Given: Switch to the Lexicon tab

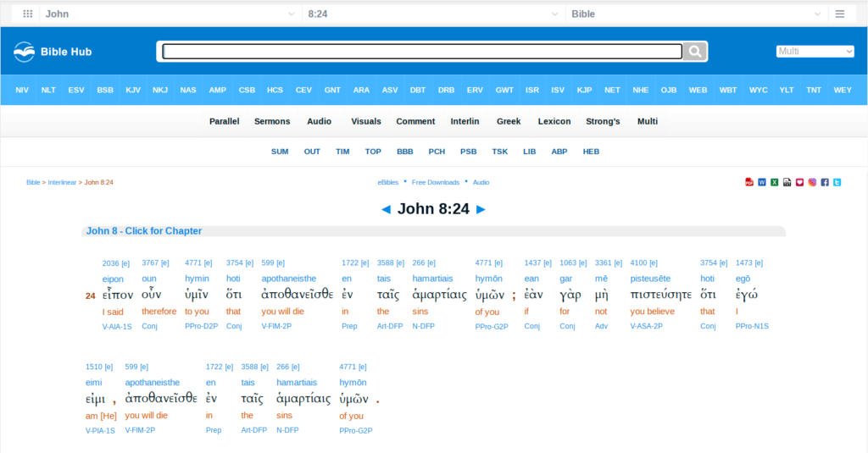Looking at the screenshot, I should 554,121.
